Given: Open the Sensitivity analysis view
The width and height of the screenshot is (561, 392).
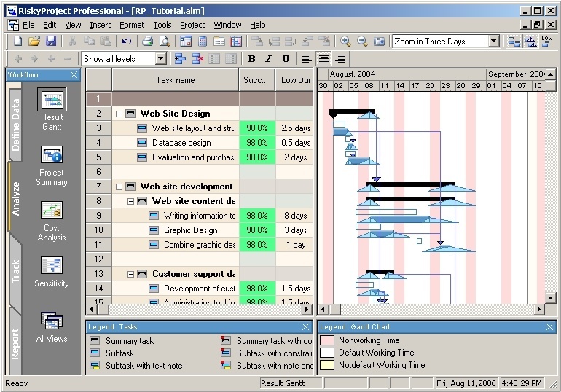Looking at the screenshot, I should coord(52,265).
